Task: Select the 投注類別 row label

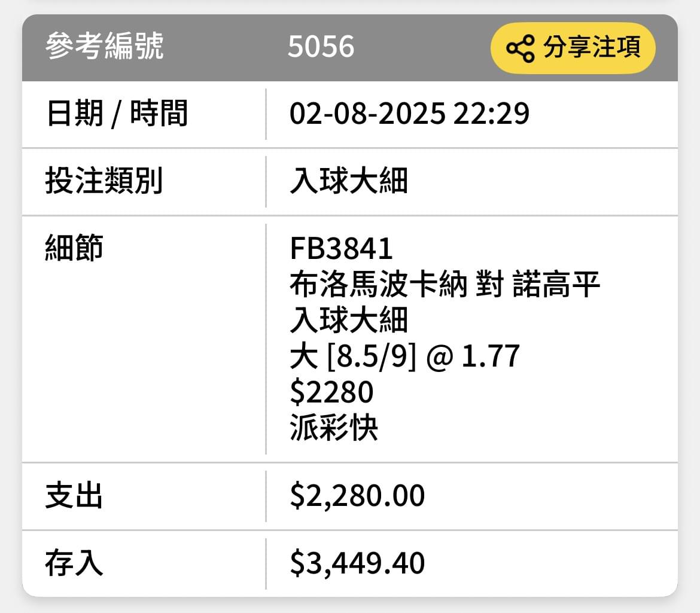Action: coord(104,181)
